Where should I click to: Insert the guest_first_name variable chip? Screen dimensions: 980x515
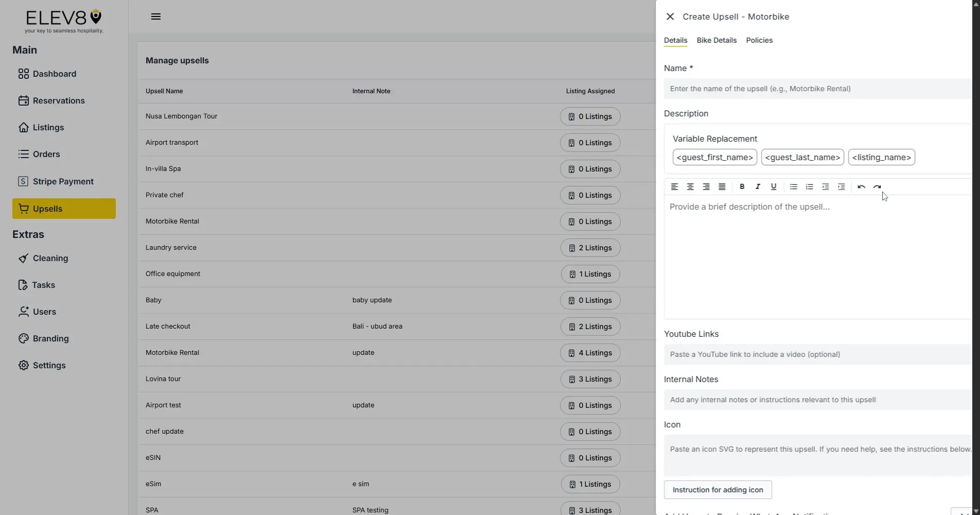click(x=714, y=157)
